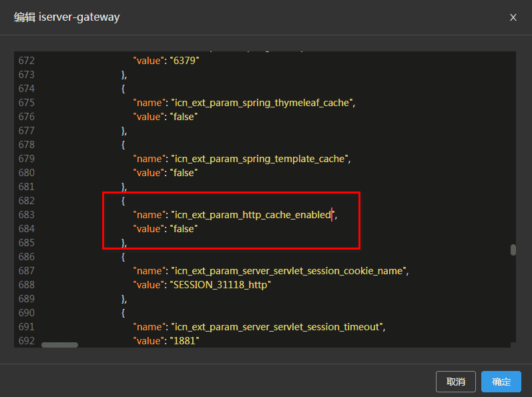Click icn_ext_param_server_servlet_session_timeout string
Viewport: 532px width, 397px height.
[x=277, y=327]
